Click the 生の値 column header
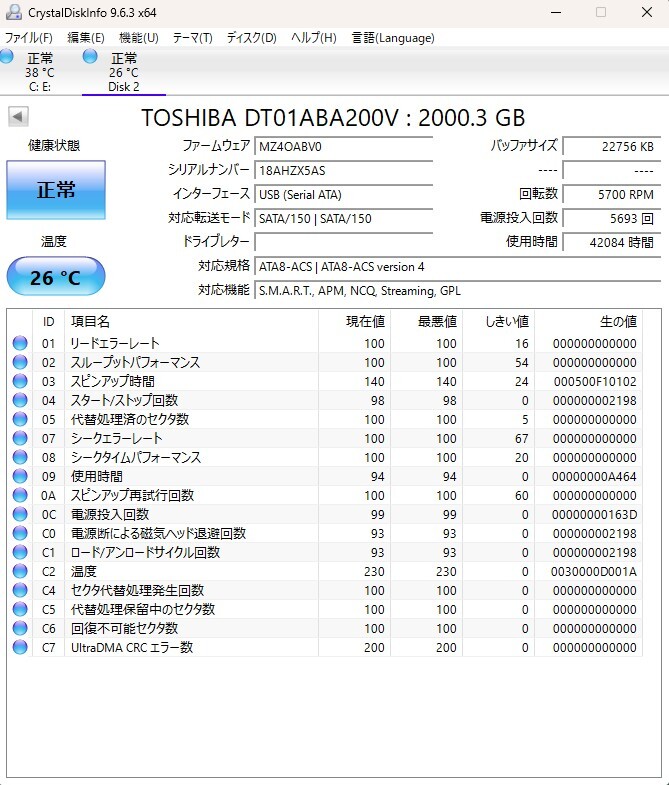This screenshot has height=785, width=669. click(x=589, y=321)
